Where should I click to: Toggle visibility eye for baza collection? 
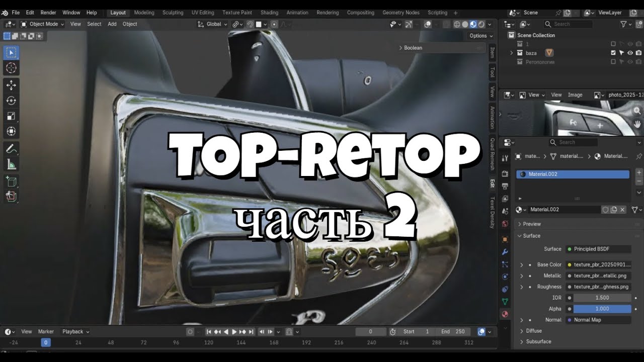630,53
